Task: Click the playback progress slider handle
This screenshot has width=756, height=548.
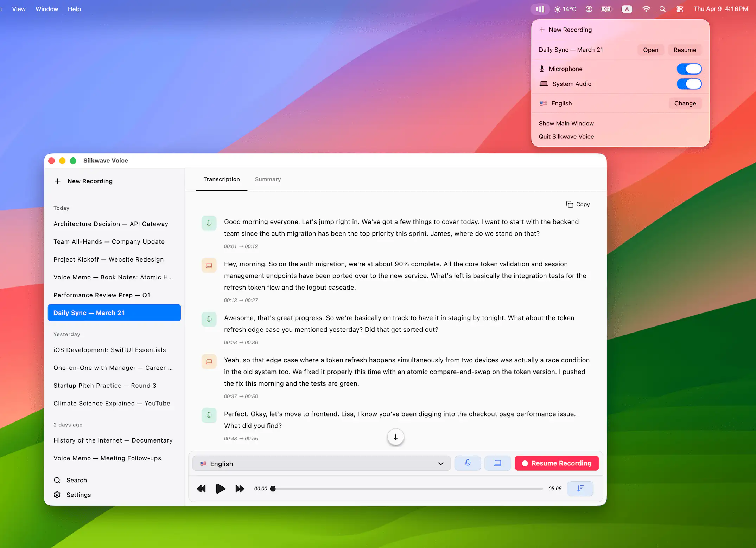Action: click(273, 489)
